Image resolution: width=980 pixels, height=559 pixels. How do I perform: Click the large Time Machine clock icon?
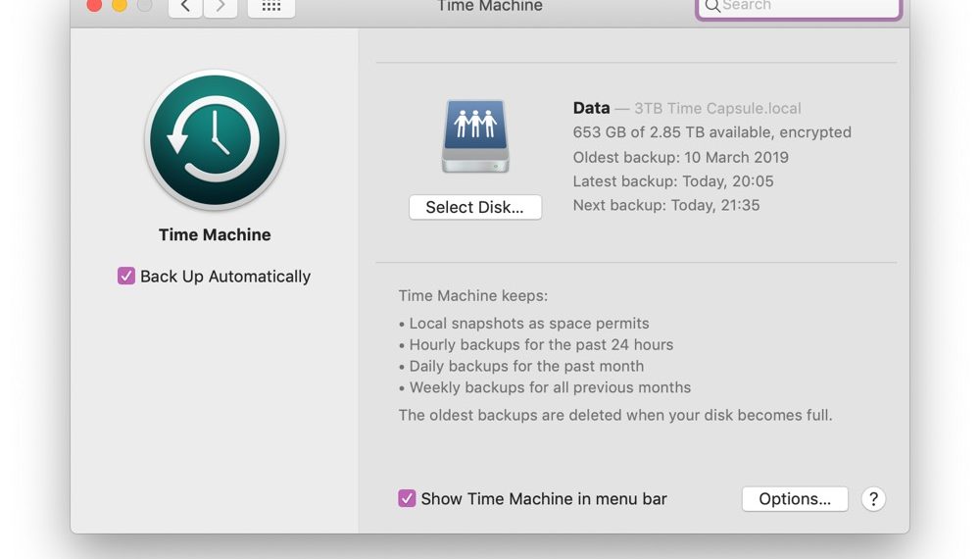(x=215, y=140)
